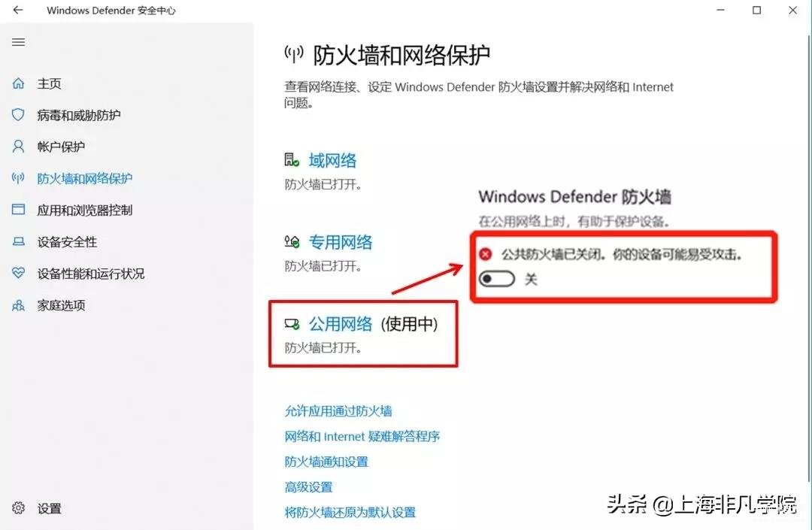Viewport: 812px width, 530px height.
Task: Click the laptop icon for 设备安全性
Action: pos(18,241)
